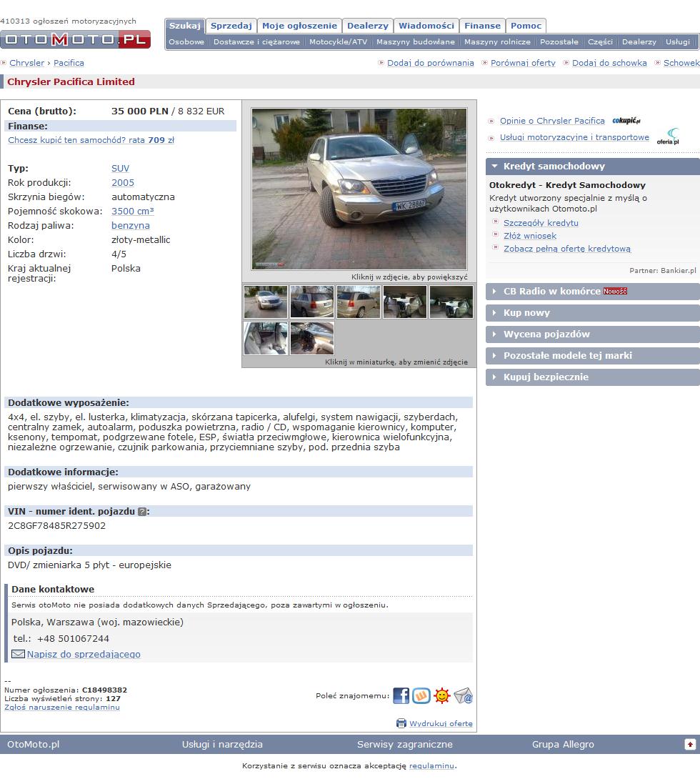Share via the orange Wykop icon
700x784 pixels.
tap(421, 695)
